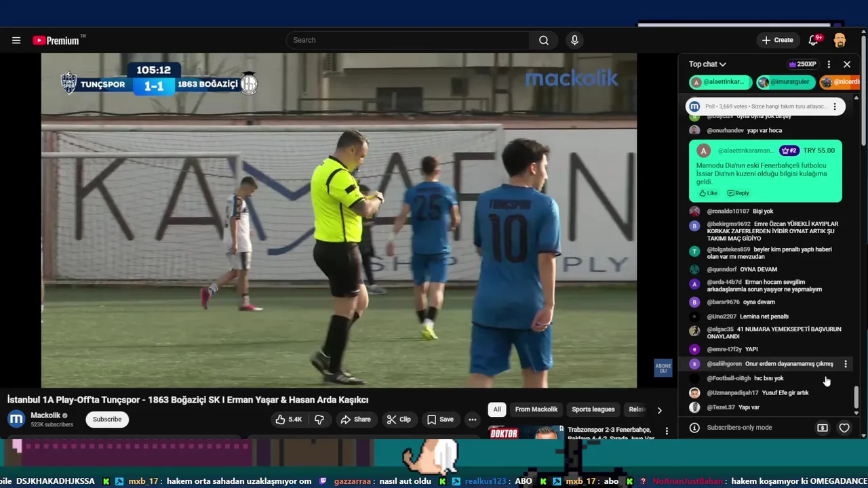
Task: Open options for Trabzonspor 2-3 Fenerbahçe suggestion
Action: click(667, 431)
